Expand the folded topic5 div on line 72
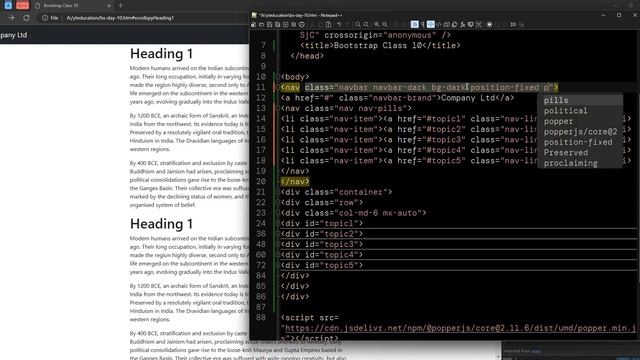This screenshot has width=640, height=360. (278, 265)
